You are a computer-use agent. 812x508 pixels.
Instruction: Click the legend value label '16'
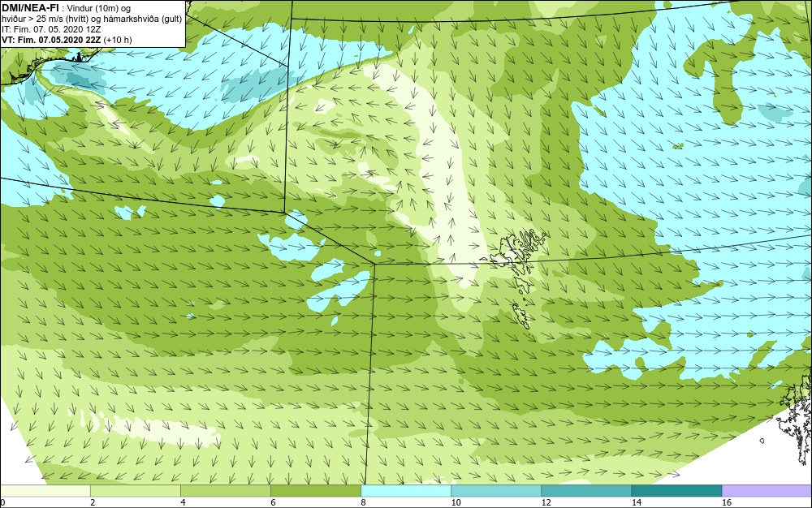coord(727,502)
